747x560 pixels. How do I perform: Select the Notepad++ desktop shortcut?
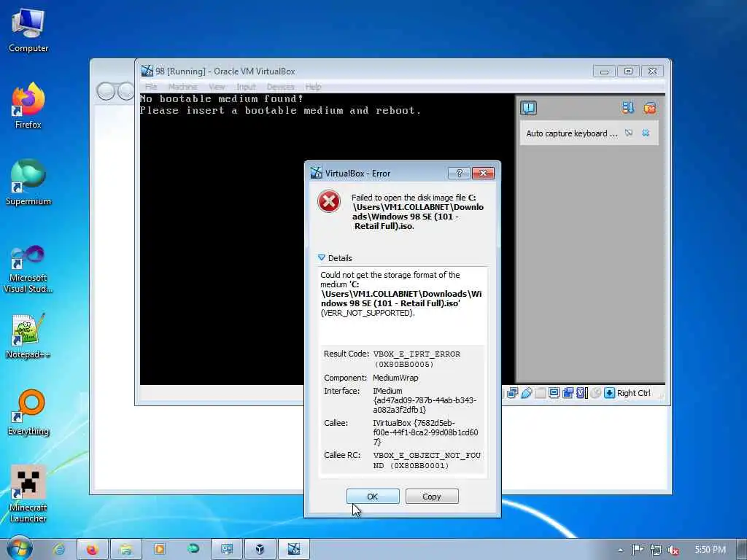[x=28, y=336]
